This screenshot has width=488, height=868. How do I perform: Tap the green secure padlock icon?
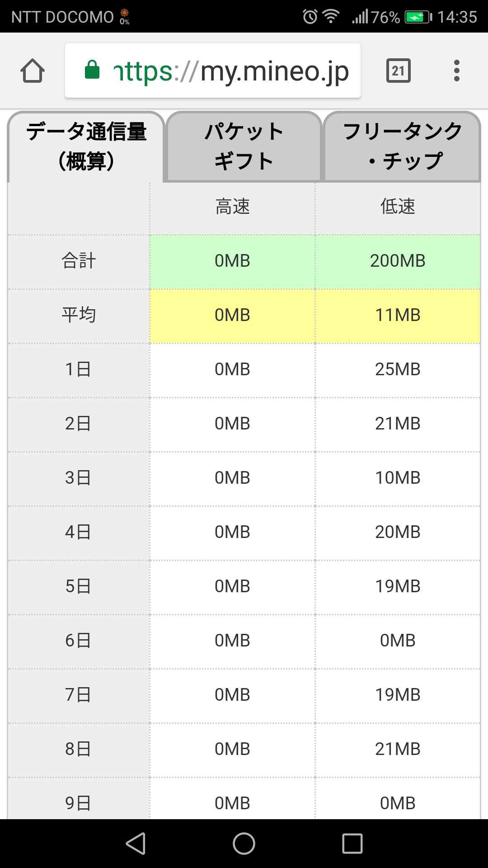point(92,70)
